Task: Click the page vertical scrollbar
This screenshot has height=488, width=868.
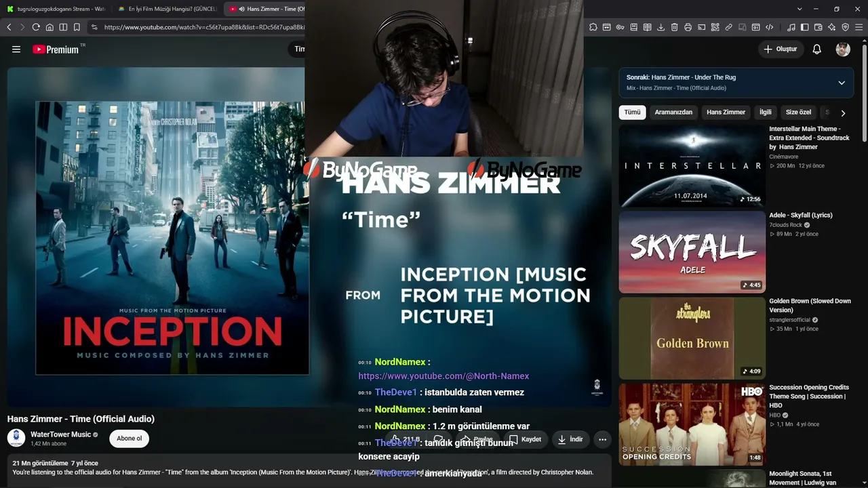Action: click(865, 91)
